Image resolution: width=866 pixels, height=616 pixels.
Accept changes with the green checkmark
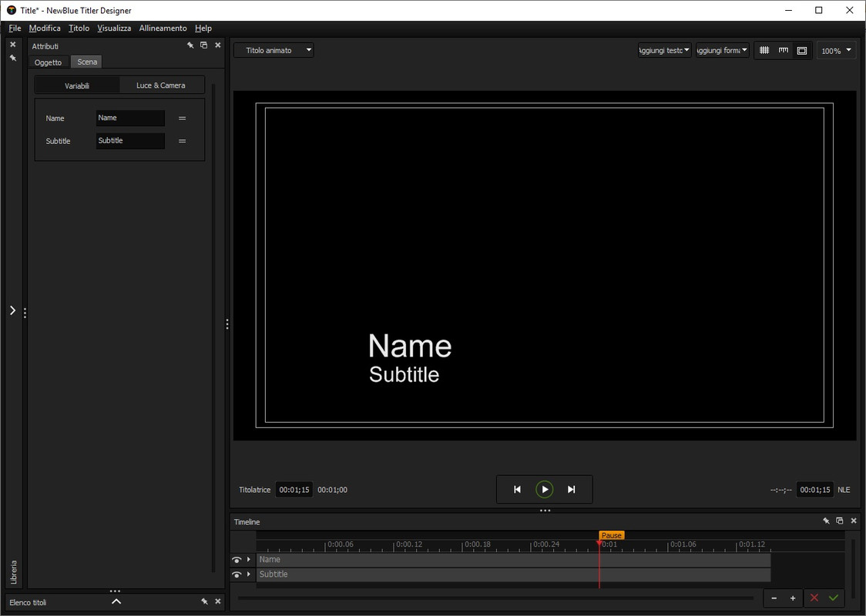(x=834, y=598)
